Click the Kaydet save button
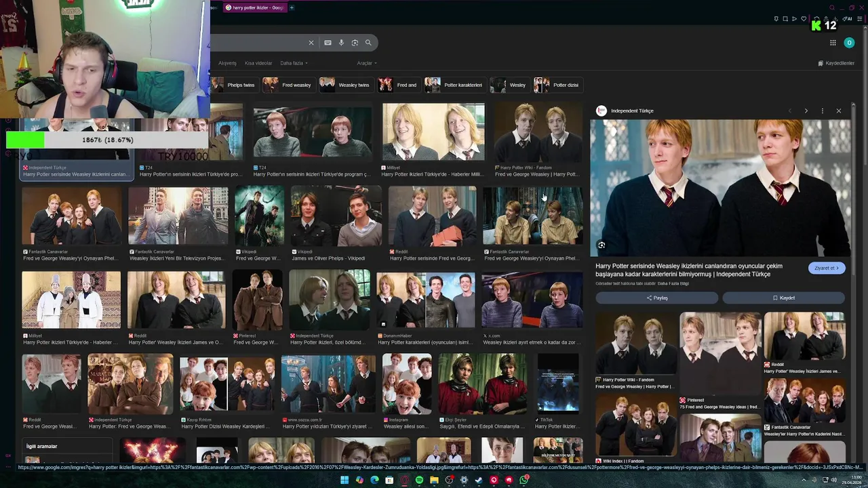Screen dimensions: 868x488 783,298
